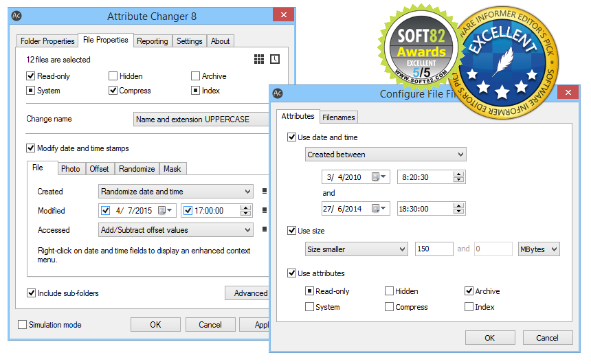Uncheck Use date and time in filter
This screenshot has width=591, height=364.
coord(291,137)
